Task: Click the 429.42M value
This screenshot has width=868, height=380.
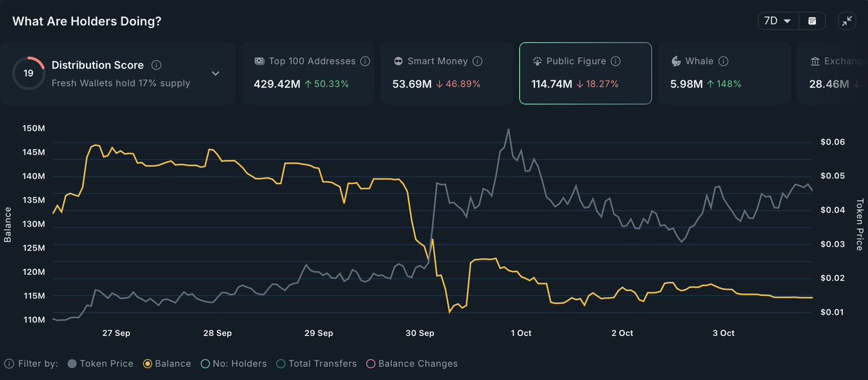Action: 277,84
